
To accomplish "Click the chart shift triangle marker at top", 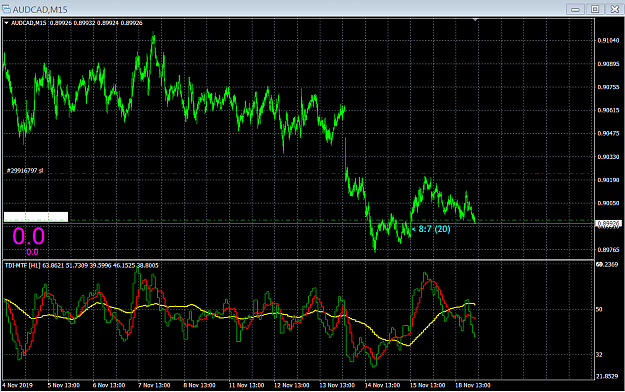I will coord(475,19).
